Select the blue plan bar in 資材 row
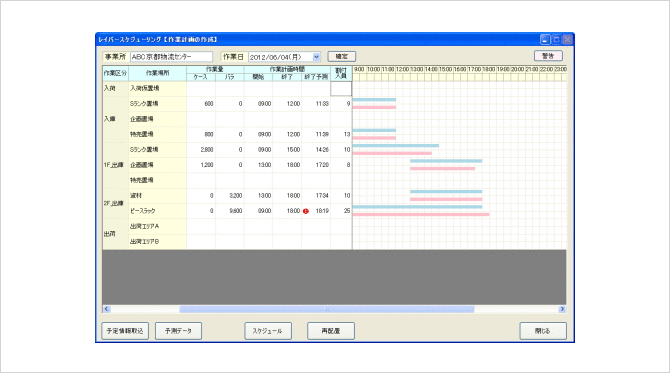670x373 pixels. point(446,191)
